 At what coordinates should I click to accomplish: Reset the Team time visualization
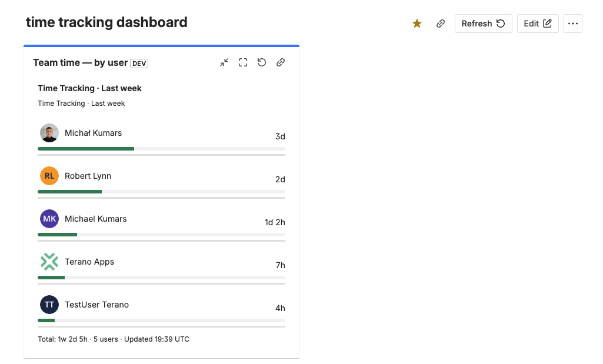pyautogui.click(x=262, y=62)
